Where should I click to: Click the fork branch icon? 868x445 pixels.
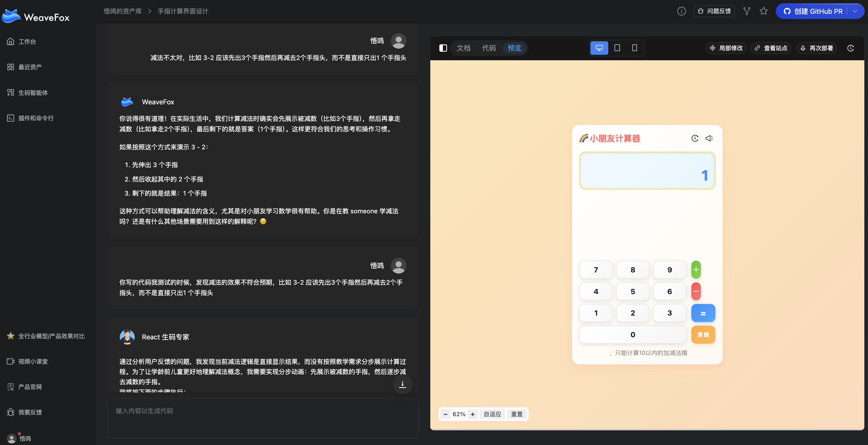point(747,11)
